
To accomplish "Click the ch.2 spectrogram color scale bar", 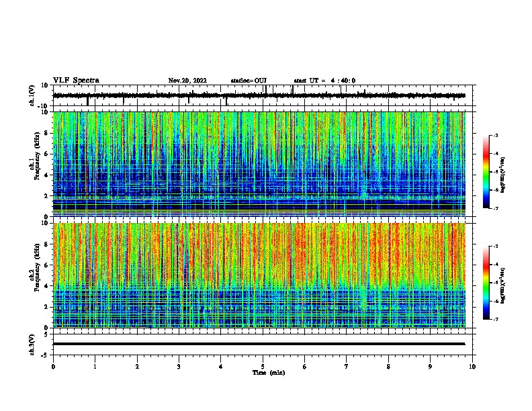I will [x=486, y=283].
